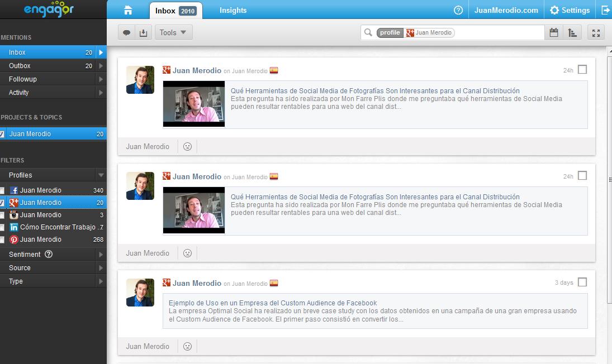Toggle the Facebook Juan Merodio profile checkbox
The image size is (612, 364).
(x=2, y=190)
